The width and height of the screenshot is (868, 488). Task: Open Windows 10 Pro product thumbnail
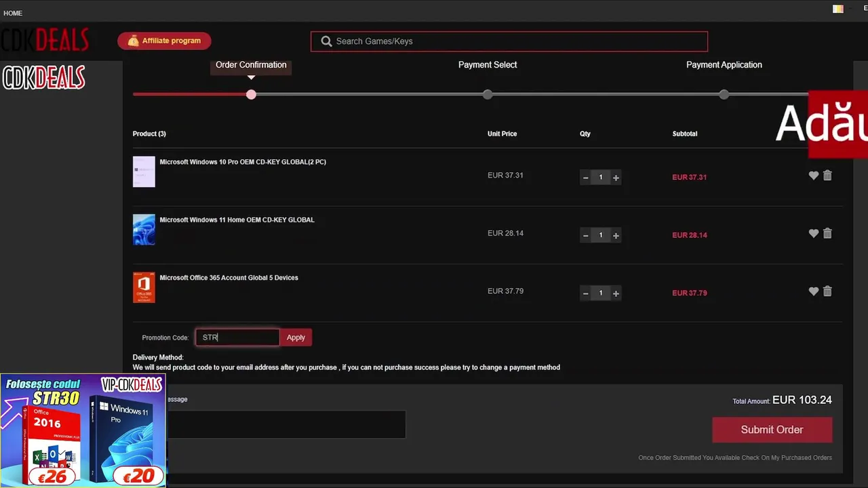tap(144, 172)
